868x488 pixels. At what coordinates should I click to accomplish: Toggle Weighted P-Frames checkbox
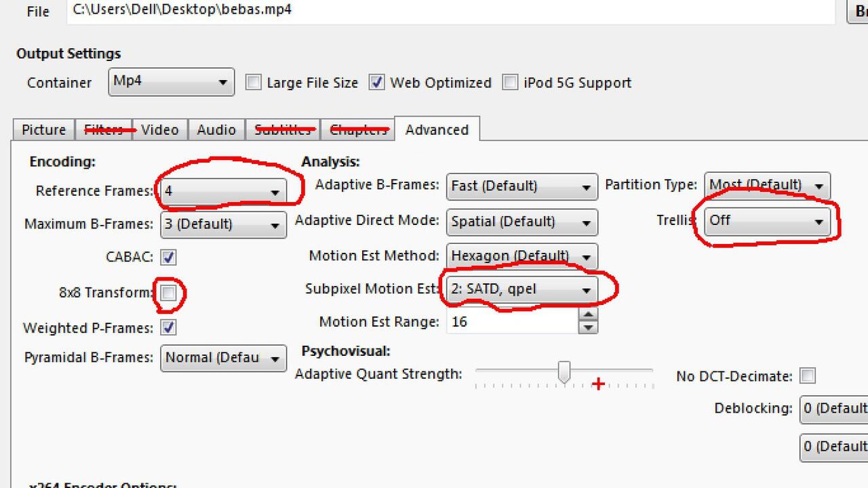point(168,328)
